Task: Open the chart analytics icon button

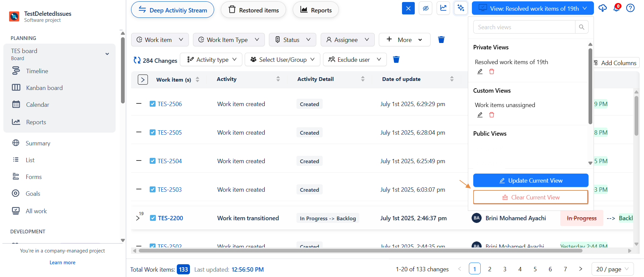Action: pyautogui.click(x=443, y=8)
